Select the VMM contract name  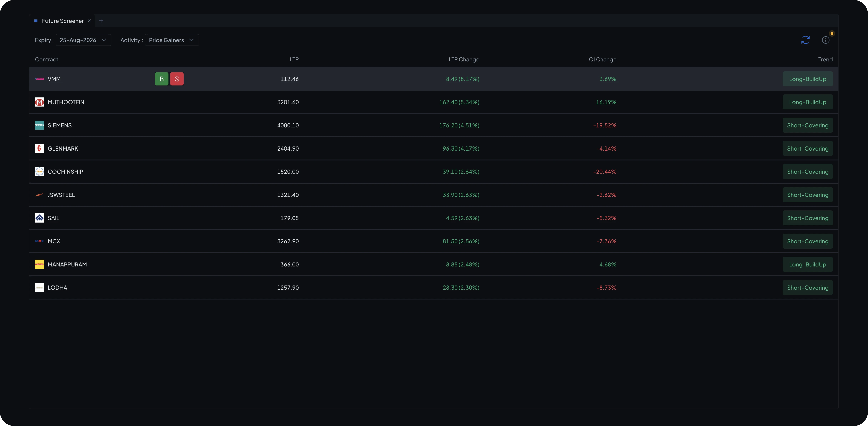pos(54,79)
